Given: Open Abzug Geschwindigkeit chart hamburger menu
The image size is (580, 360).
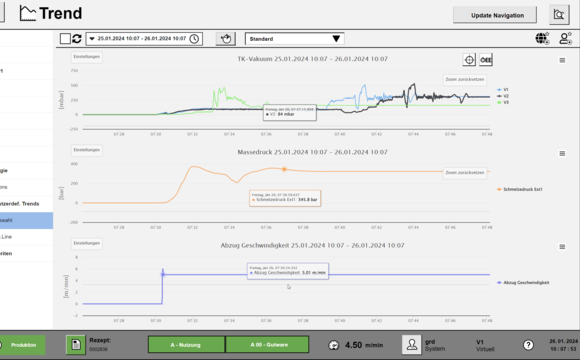Looking at the screenshot, I should (x=562, y=247).
